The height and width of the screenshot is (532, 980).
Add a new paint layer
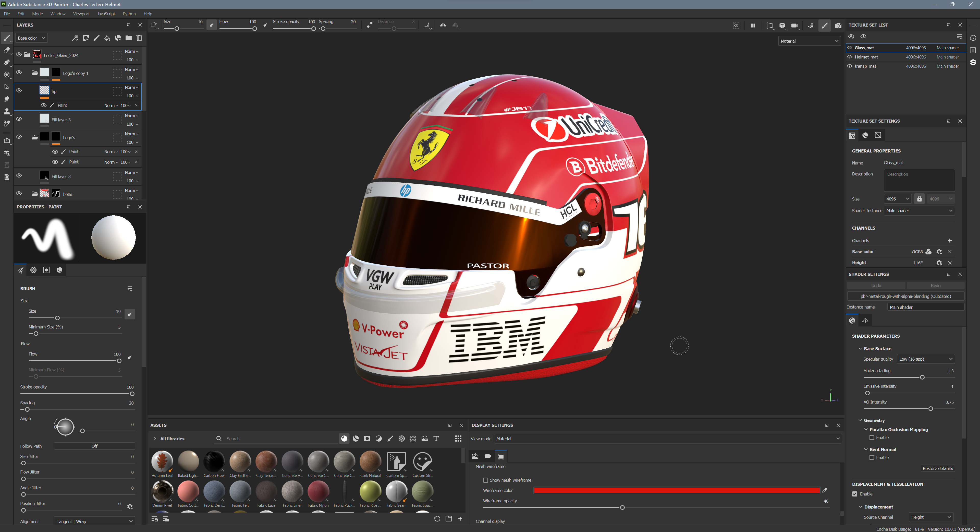pos(96,38)
